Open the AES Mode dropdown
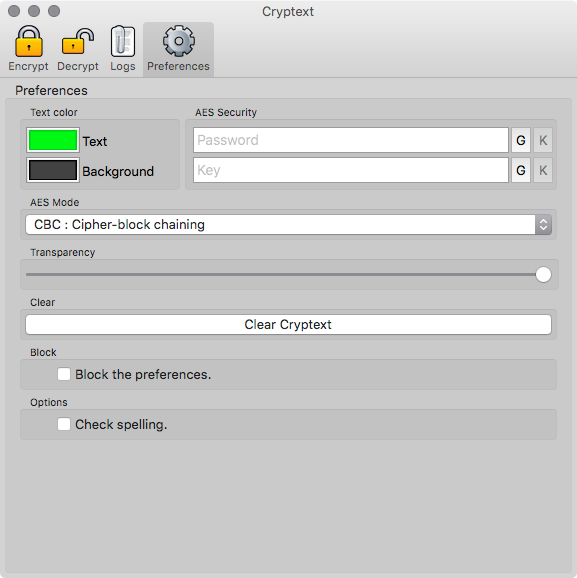The height and width of the screenshot is (578, 577). pyautogui.click(x=288, y=224)
